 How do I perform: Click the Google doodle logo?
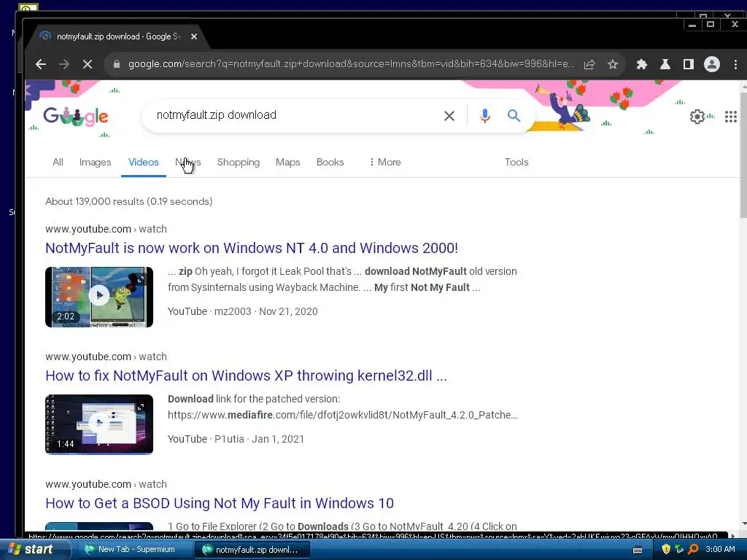pos(76,116)
